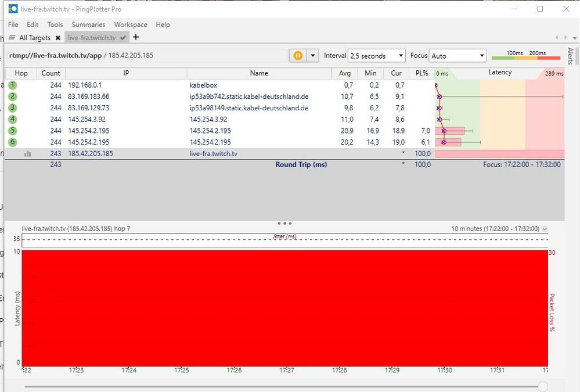580x392 pixels.
Task: Click the 6,1 packet loss value for hop 6
Action: [426, 142]
